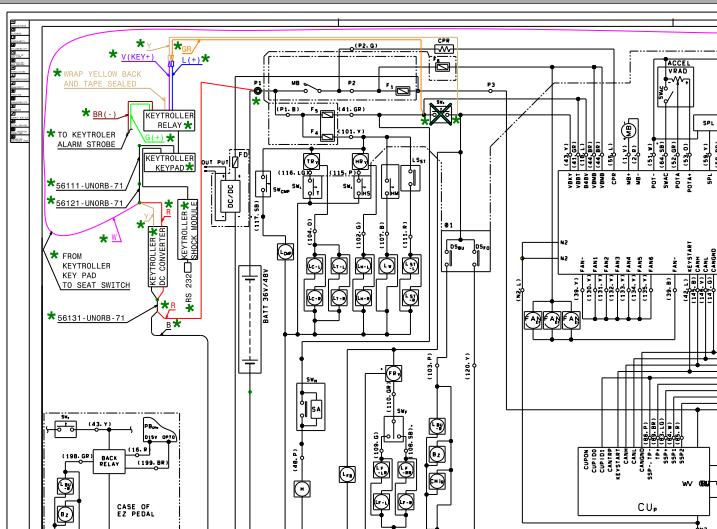Click the (111.R) wire label
Viewport: 717px width, 529px height.
[x=405, y=235]
